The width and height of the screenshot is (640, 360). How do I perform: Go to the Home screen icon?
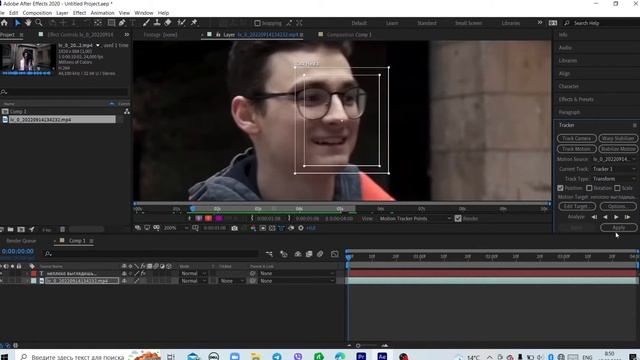[x=4, y=23]
